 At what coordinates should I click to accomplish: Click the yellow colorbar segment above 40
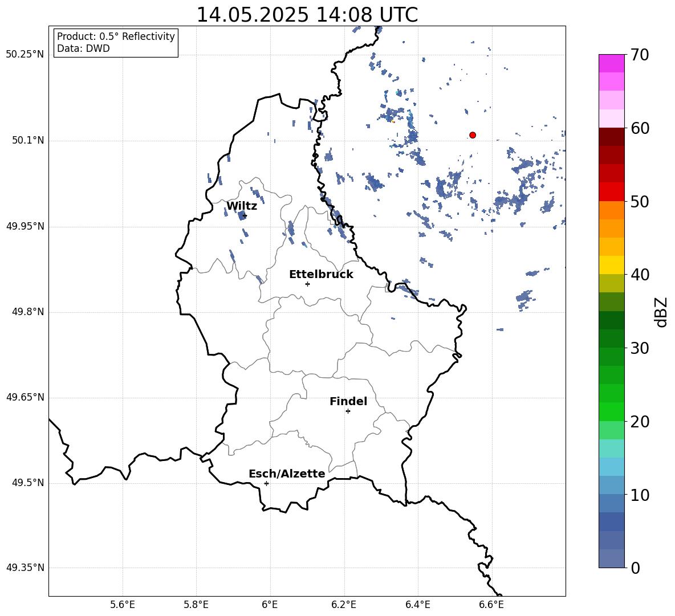point(611,265)
